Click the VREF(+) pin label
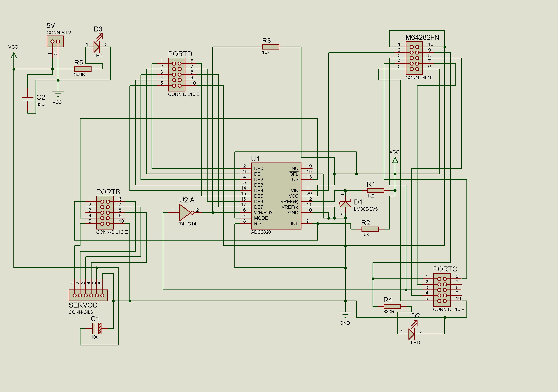The height and width of the screenshot is (392, 558). pyautogui.click(x=289, y=202)
